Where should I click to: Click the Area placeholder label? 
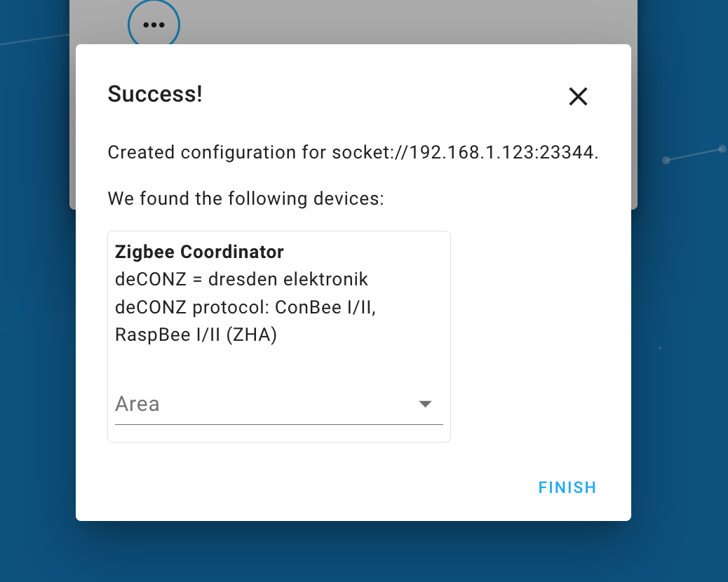point(137,404)
